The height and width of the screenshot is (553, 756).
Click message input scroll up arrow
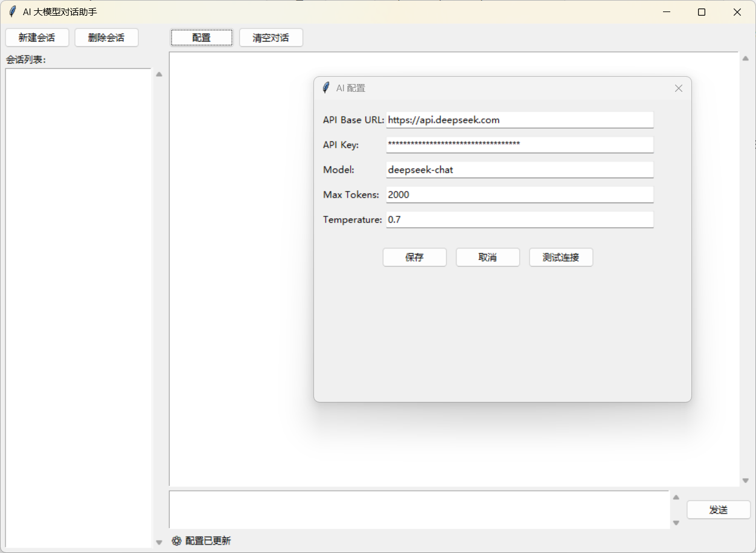tap(676, 497)
